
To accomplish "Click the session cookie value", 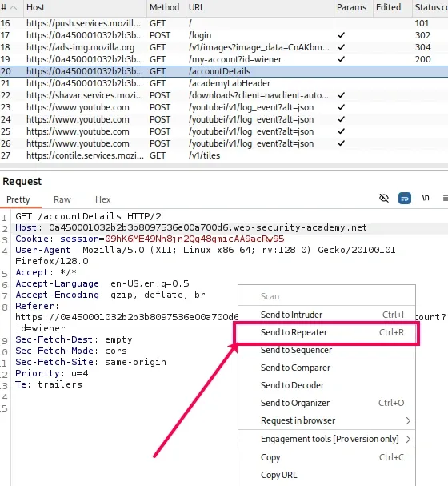I will [194, 239].
